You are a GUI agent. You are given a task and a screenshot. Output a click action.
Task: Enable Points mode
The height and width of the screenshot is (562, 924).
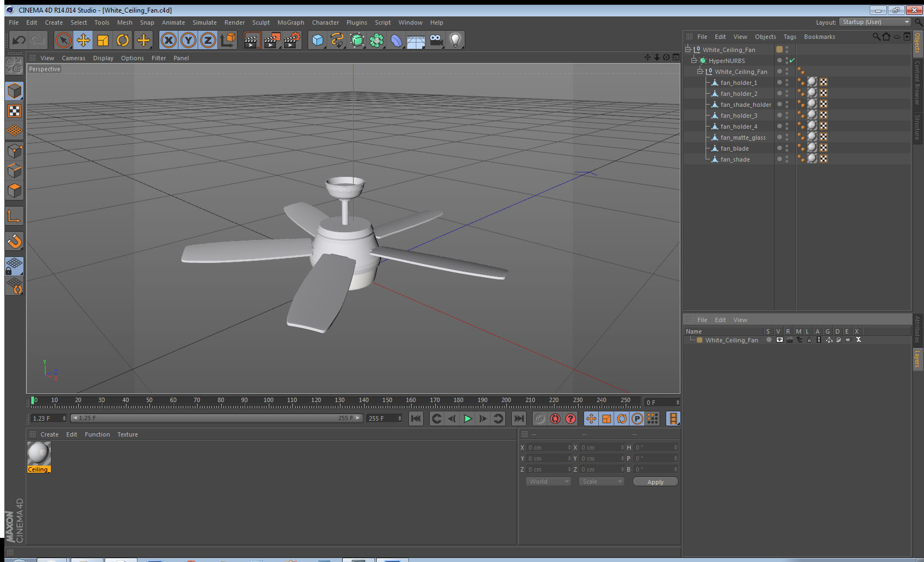[14, 151]
